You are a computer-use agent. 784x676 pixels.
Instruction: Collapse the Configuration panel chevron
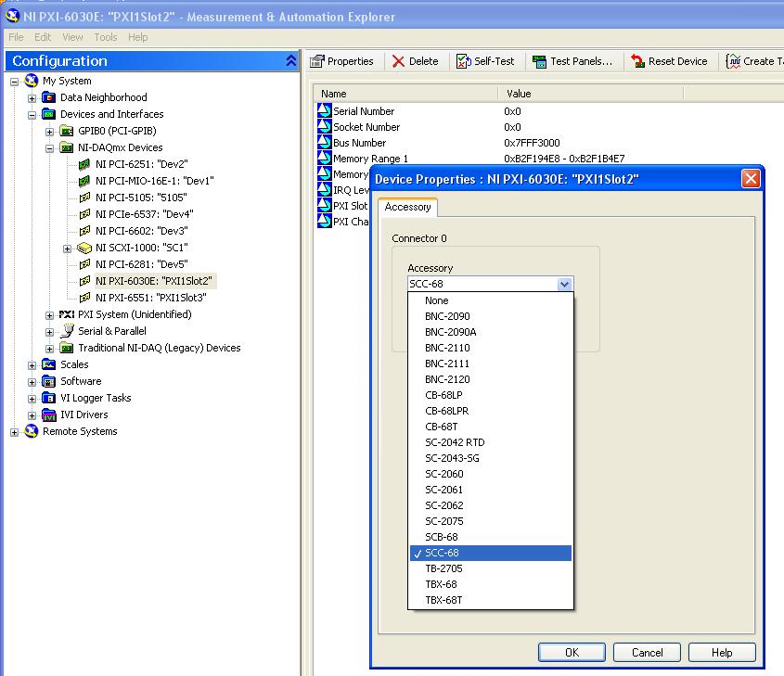coord(291,61)
